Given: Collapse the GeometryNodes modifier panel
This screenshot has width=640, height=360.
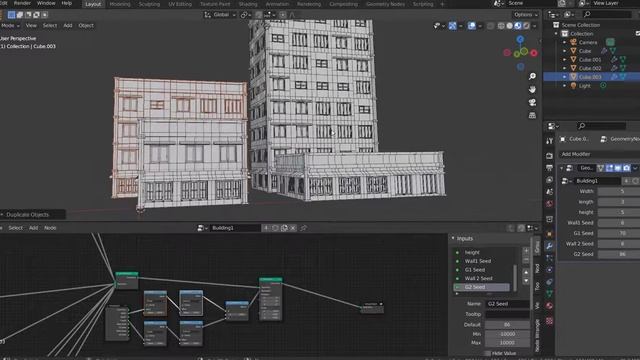Looking at the screenshot, I should click(x=562, y=168).
